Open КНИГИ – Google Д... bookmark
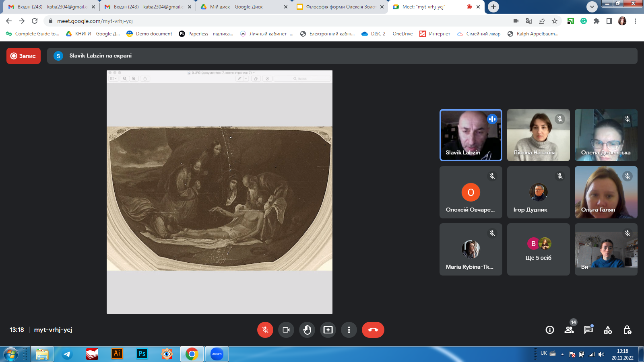The height and width of the screenshot is (362, 644). (93, 34)
